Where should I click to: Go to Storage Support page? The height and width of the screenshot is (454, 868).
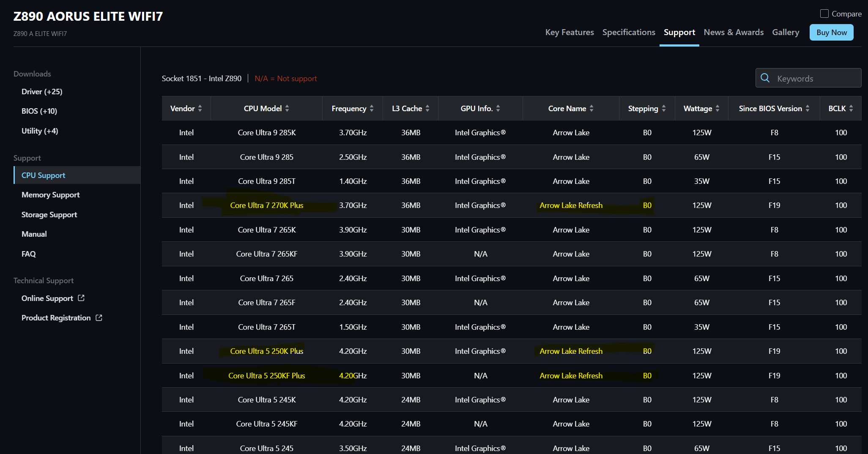pos(49,214)
